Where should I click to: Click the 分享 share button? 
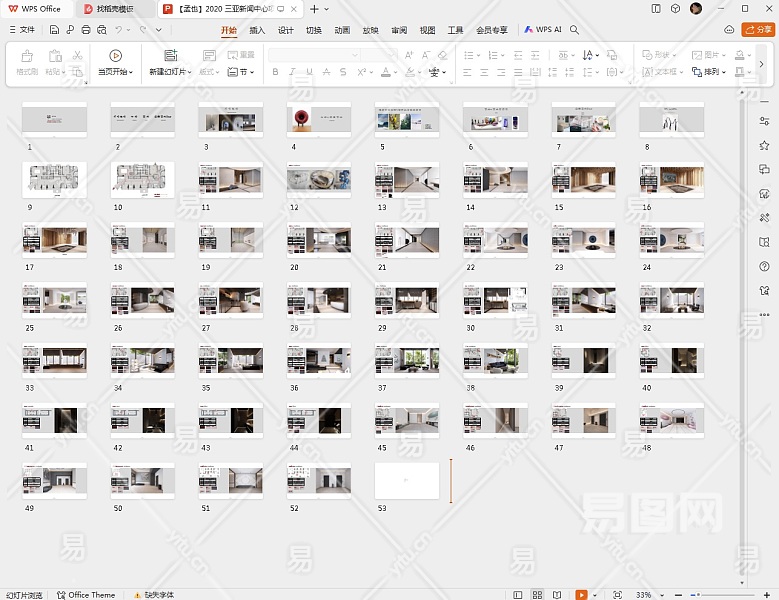pos(757,30)
